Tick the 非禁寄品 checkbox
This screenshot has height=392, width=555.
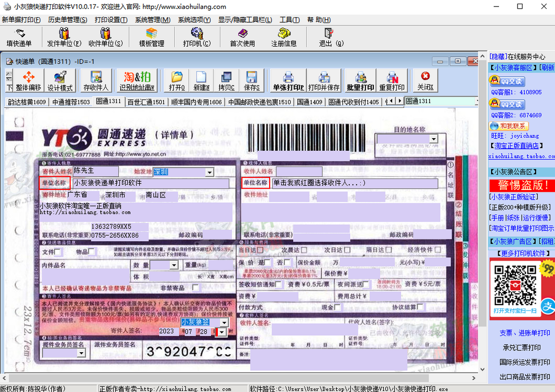[x=196, y=288]
